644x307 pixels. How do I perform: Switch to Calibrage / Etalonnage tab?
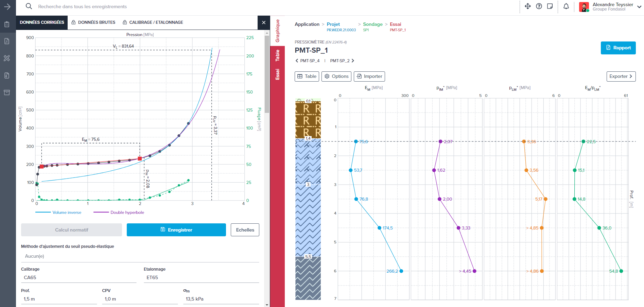[153, 22]
